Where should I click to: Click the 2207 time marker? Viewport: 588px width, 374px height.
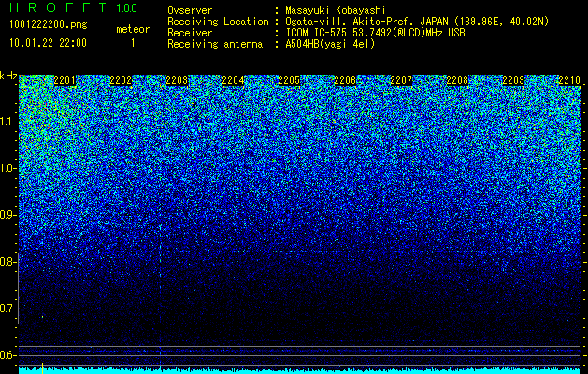click(x=401, y=80)
